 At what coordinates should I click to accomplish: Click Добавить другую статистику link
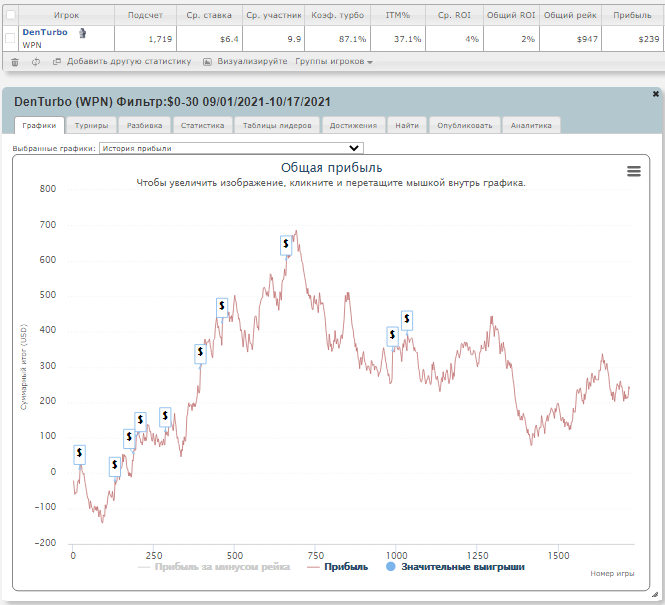coord(129,61)
